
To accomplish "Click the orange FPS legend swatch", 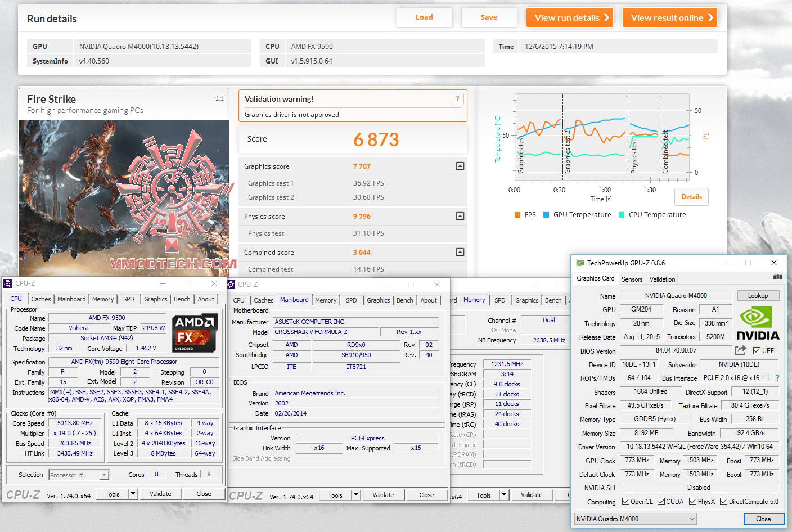I will (517, 215).
